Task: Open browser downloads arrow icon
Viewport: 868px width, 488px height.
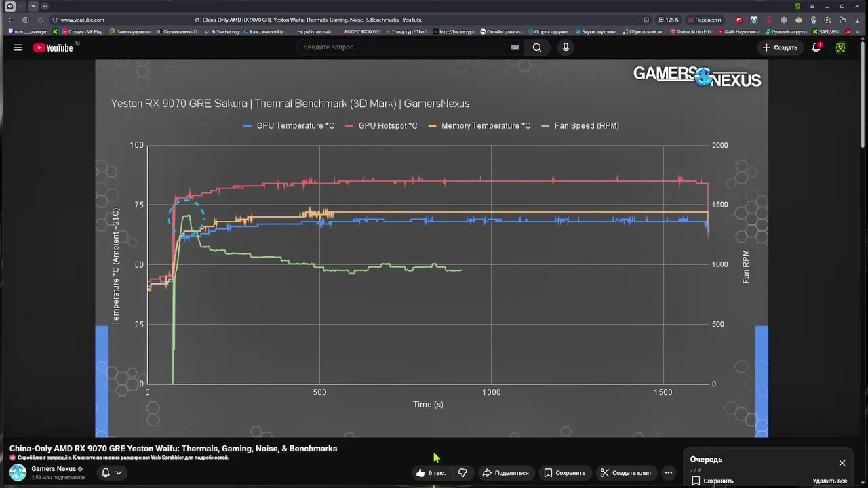Action: coord(858,20)
